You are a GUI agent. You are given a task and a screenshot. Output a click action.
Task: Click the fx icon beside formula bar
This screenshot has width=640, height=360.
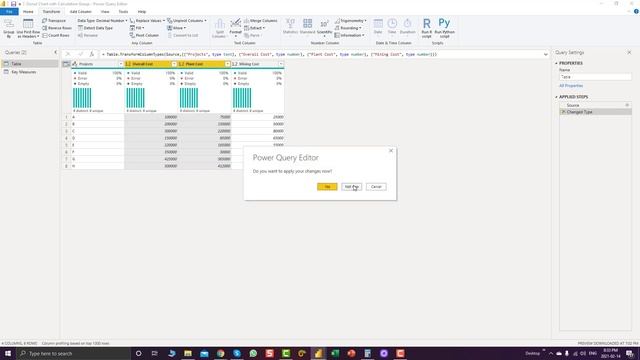click(x=92, y=54)
